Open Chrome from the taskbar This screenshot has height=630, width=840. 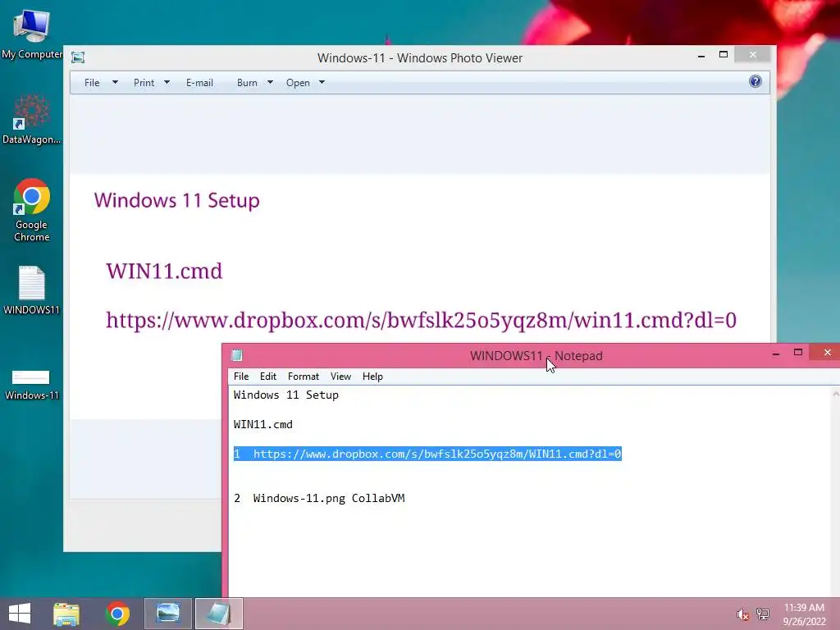pos(117,614)
